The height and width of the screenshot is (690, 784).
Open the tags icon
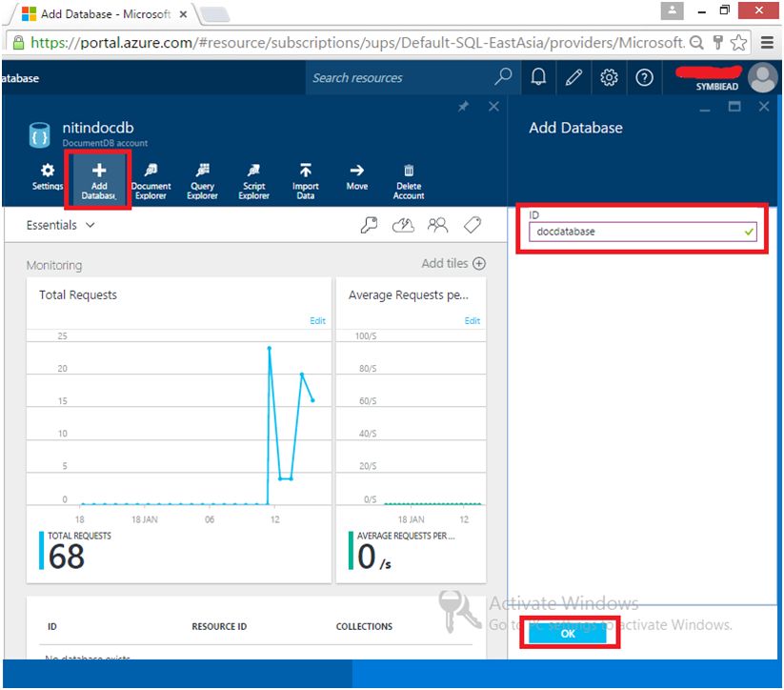pos(472,225)
